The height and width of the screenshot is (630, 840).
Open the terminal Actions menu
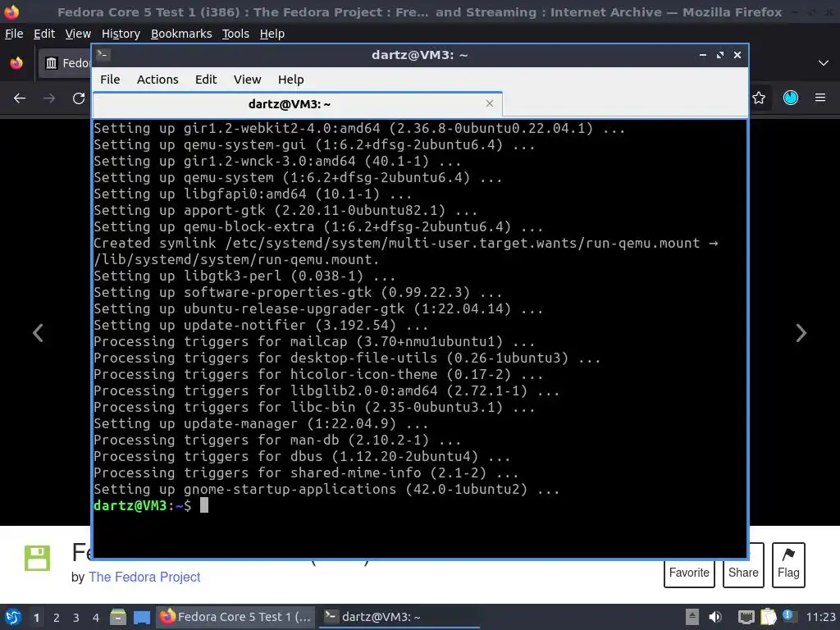coord(157,80)
